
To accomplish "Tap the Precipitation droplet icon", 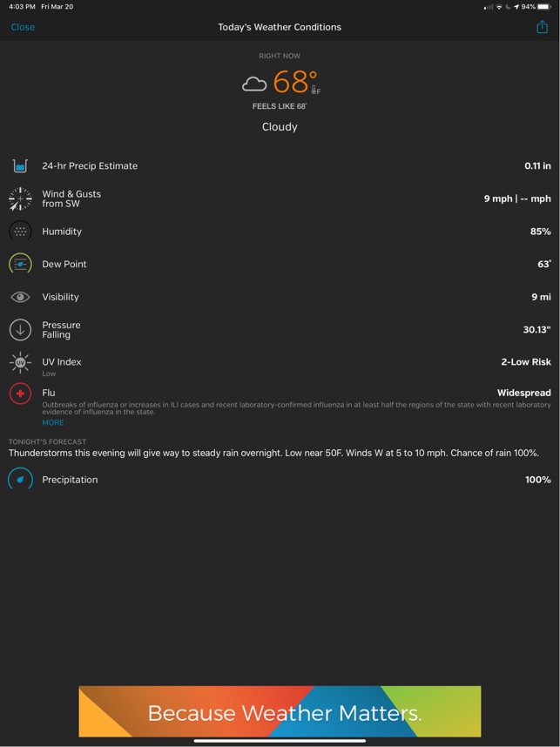I will (x=20, y=480).
